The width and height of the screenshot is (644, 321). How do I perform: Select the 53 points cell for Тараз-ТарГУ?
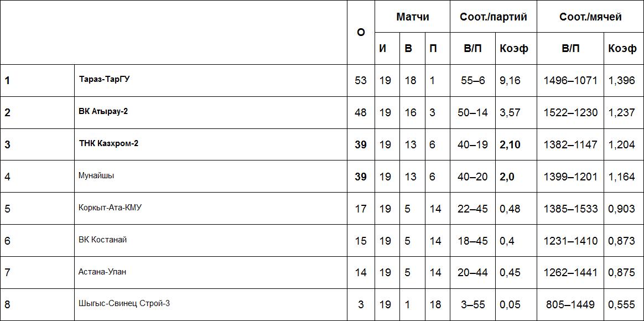click(x=361, y=80)
